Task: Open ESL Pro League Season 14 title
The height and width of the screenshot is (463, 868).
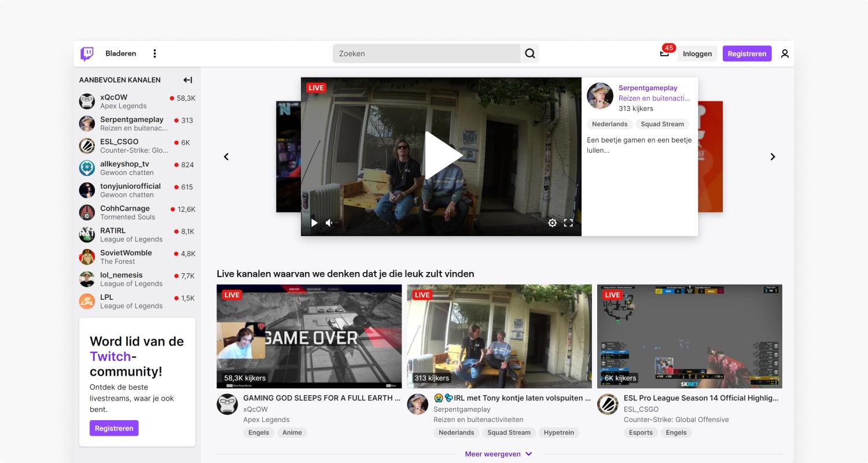Action: (x=701, y=398)
